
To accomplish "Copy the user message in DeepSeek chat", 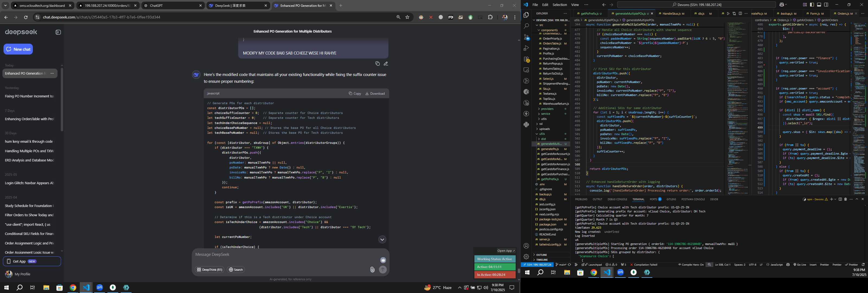I will click(x=377, y=63).
